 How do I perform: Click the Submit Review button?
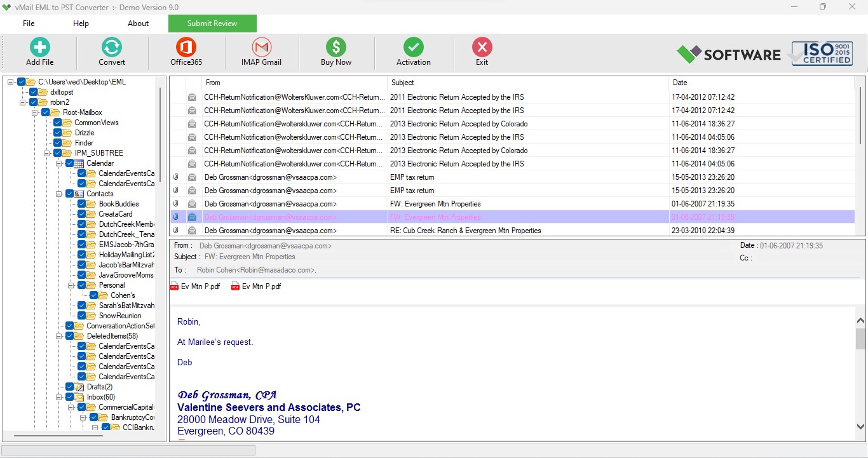tap(212, 24)
